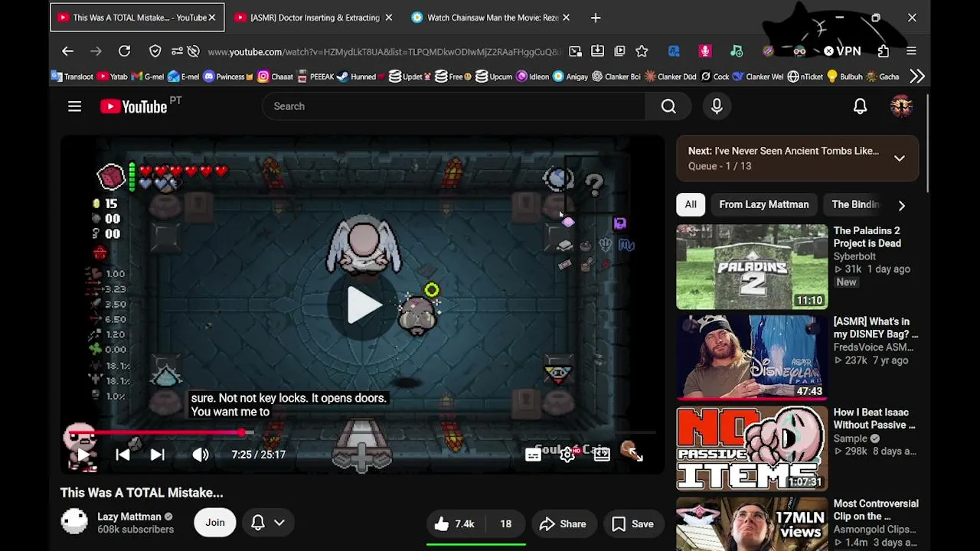Open the YouTube guide hamburger menu
The width and height of the screenshot is (980, 551).
point(74,106)
